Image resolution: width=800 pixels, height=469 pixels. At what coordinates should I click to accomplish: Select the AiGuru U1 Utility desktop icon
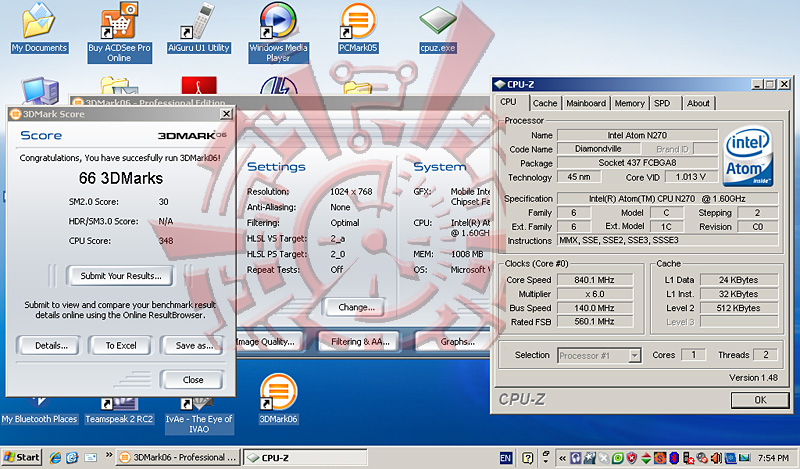(x=199, y=28)
